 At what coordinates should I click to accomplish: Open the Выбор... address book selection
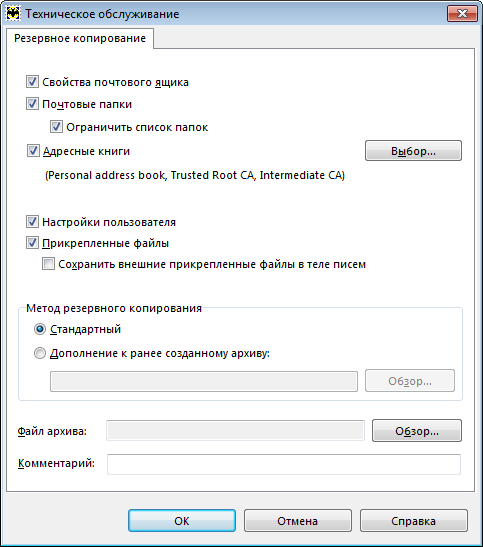[413, 151]
